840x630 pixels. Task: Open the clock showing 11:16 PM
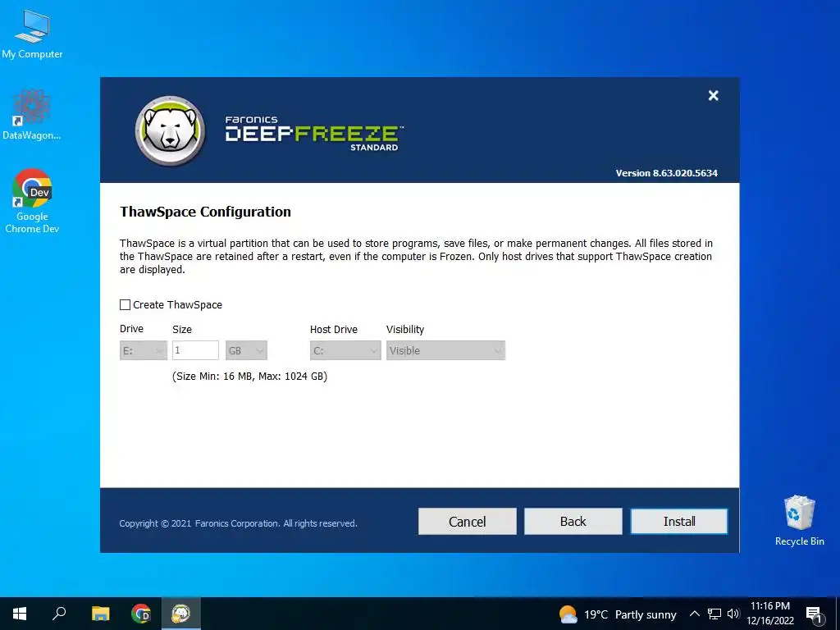click(x=769, y=614)
